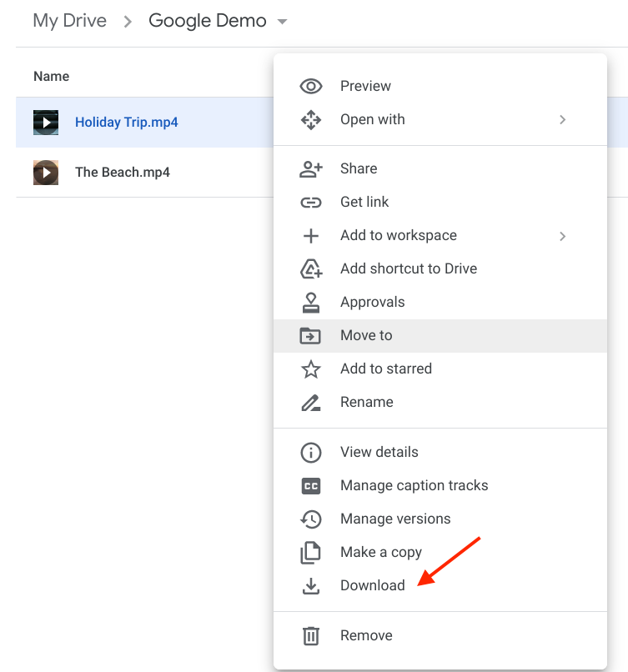628x672 pixels.
Task: Choose Add to starred
Action: 440,369
